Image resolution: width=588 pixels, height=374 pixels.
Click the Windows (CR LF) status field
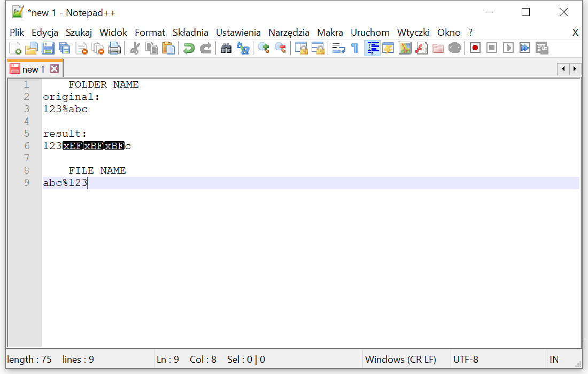(x=400, y=360)
